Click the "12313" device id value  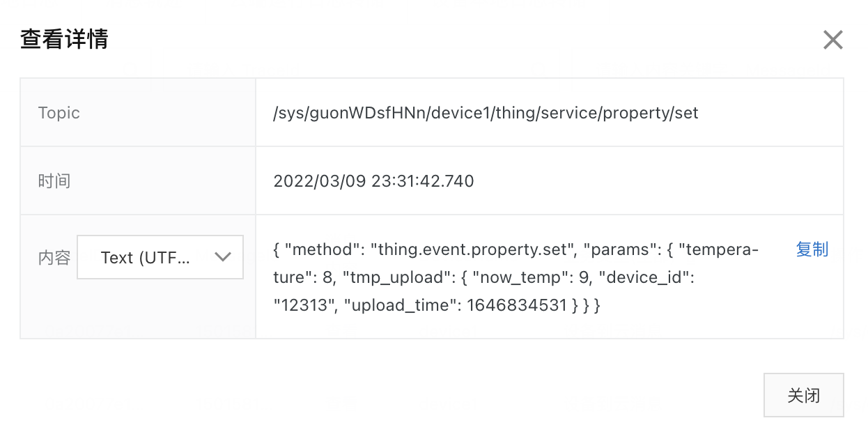[x=300, y=305]
